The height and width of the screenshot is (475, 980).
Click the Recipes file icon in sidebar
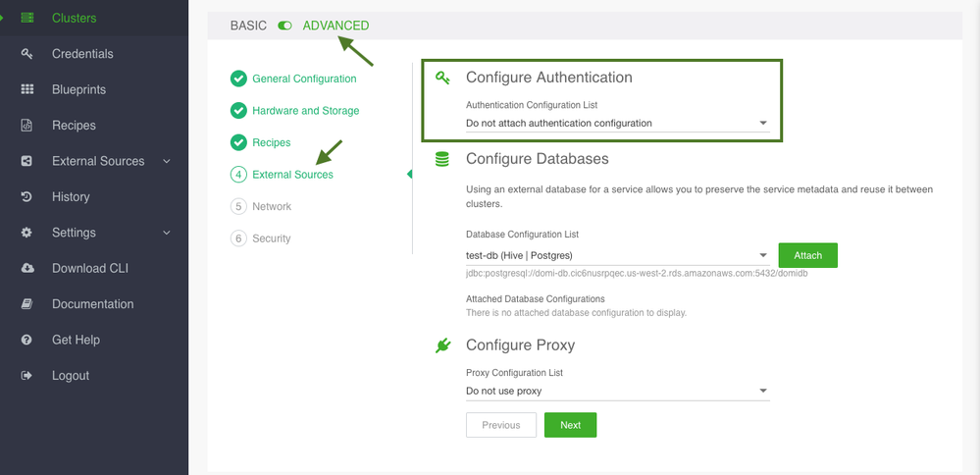27,126
